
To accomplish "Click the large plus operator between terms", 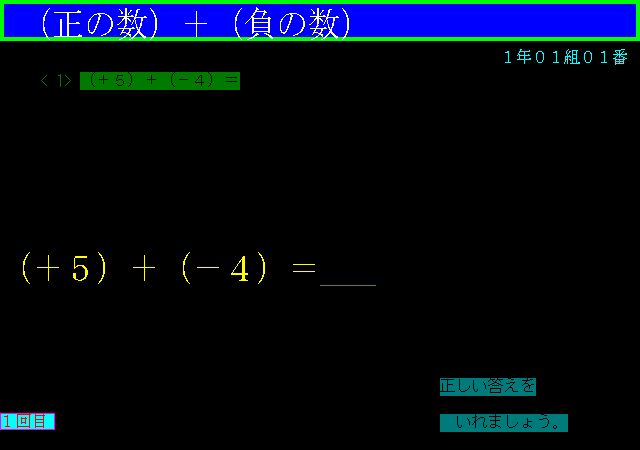I will point(144,270).
